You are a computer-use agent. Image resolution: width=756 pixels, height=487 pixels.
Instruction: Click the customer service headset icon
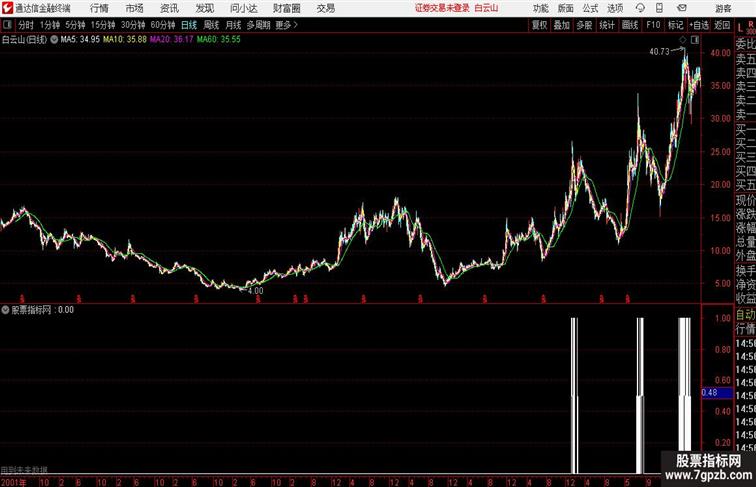pos(640,8)
